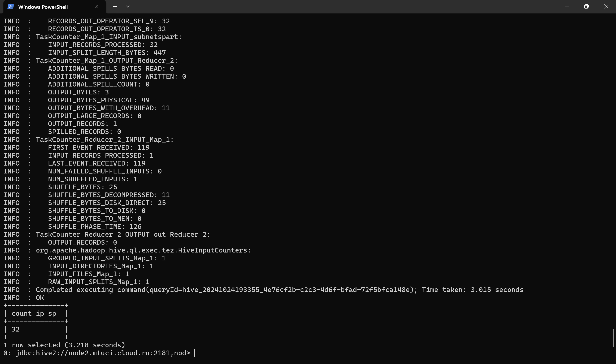Click the HiveInputCounters log line
This screenshot has width=616, height=364.
(x=127, y=250)
